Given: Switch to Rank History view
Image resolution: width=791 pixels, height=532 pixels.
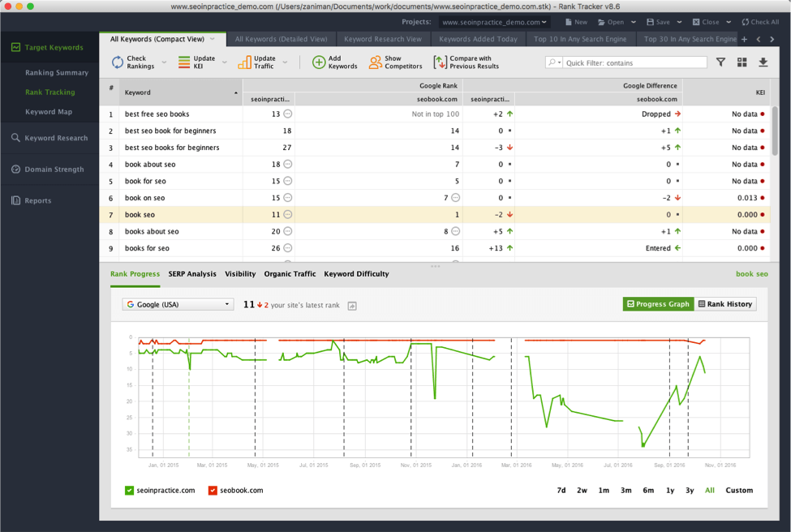Looking at the screenshot, I should click(x=725, y=304).
